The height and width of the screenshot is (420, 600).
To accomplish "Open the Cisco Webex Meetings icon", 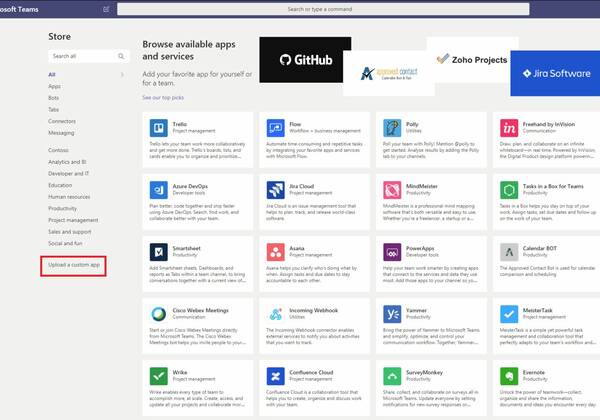I will tap(158, 314).
